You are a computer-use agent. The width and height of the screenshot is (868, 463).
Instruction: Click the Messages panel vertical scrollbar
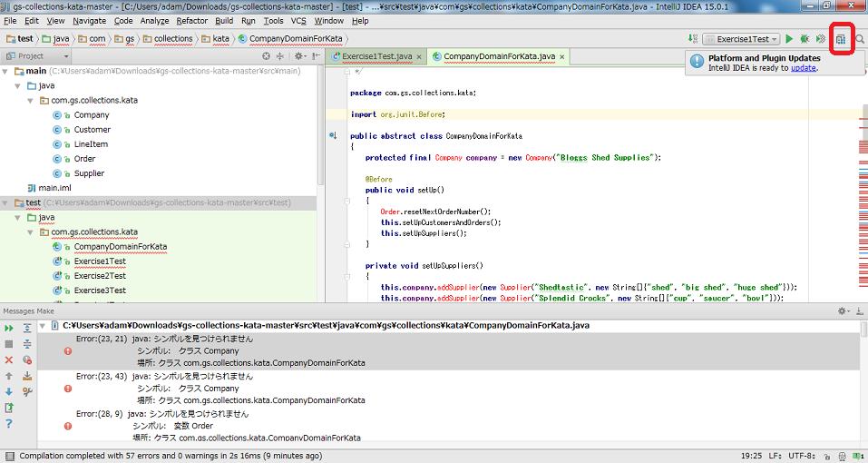(863, 330)
